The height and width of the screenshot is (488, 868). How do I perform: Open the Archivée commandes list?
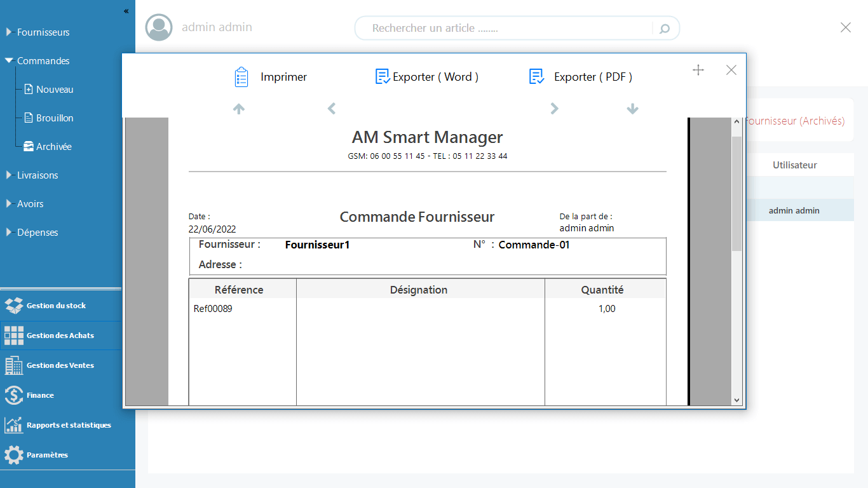(x=53, y=147)
